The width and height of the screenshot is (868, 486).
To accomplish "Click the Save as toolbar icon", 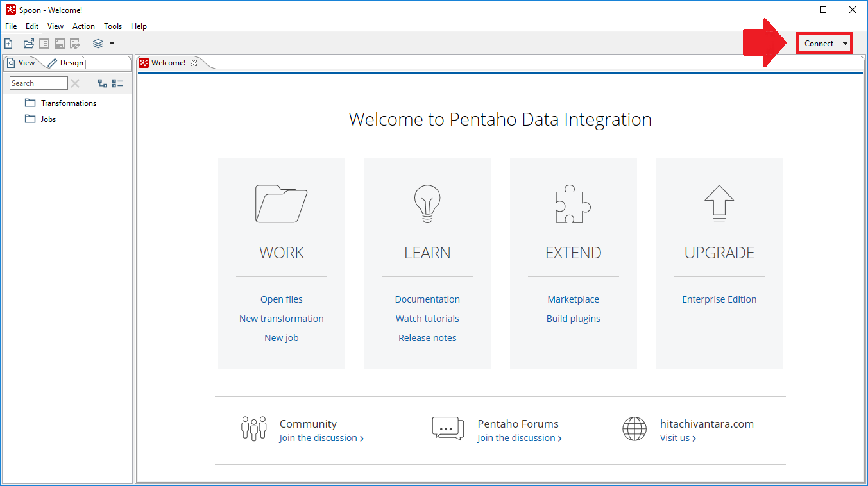I will 75,44.
